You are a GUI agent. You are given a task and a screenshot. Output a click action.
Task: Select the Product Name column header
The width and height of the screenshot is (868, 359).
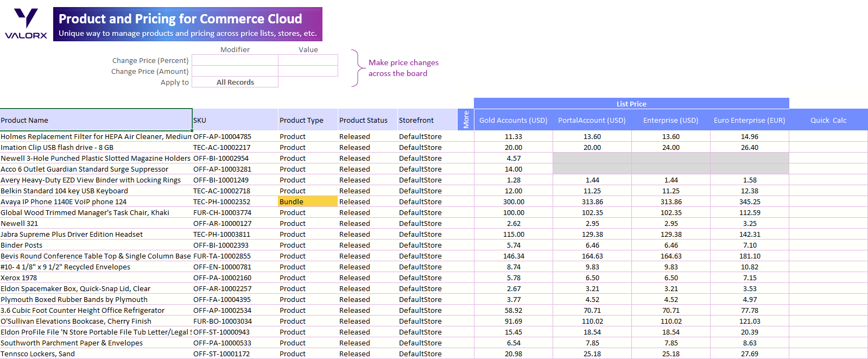coord(96,120)
